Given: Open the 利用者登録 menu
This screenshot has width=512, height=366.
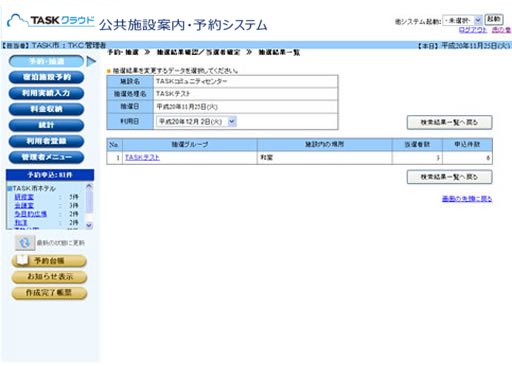Looking at the screenshot, I should click(46, 141).
